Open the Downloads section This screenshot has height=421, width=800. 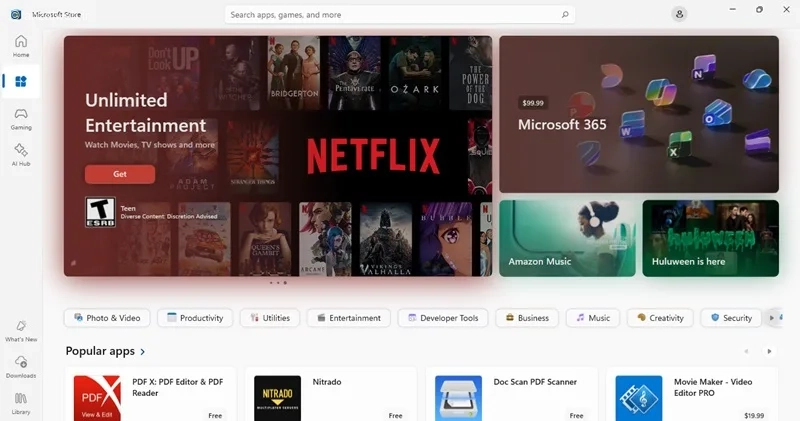click(21, 367)
